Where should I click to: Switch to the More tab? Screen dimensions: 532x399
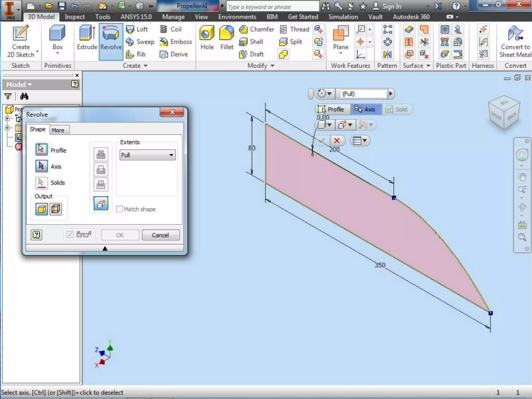click(x=58, y=130)
